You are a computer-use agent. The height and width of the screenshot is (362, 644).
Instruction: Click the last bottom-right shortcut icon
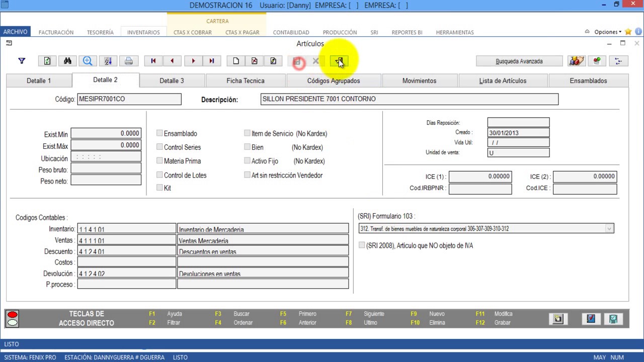[613, 319]
